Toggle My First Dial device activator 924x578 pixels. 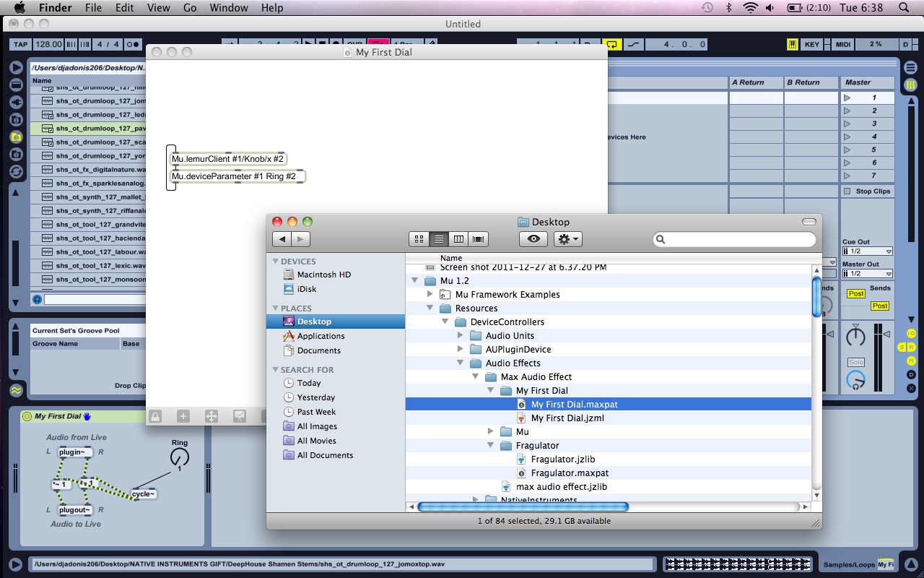27,416
